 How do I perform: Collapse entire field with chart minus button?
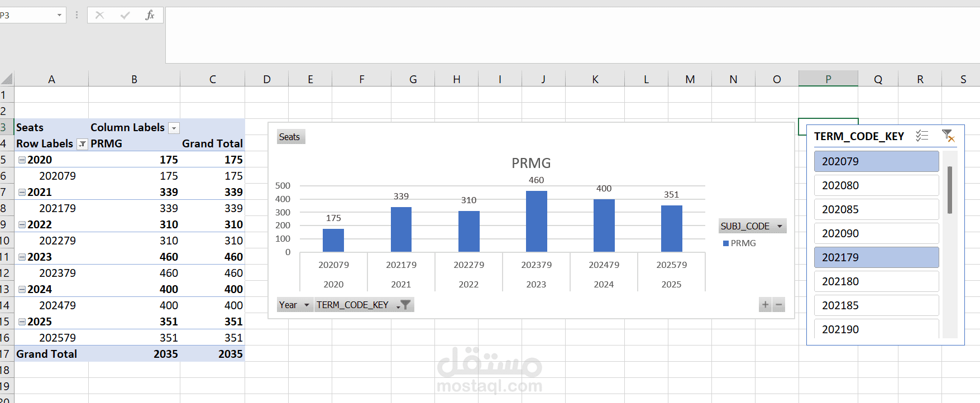(x=779, y=305)
